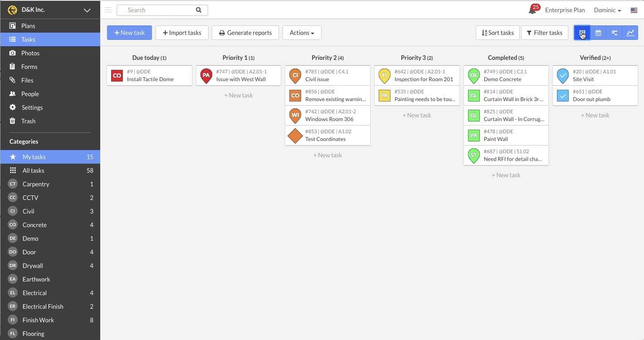Click the Generate reports button
This screenshot has height=340, width=644.
coord(245,33)
